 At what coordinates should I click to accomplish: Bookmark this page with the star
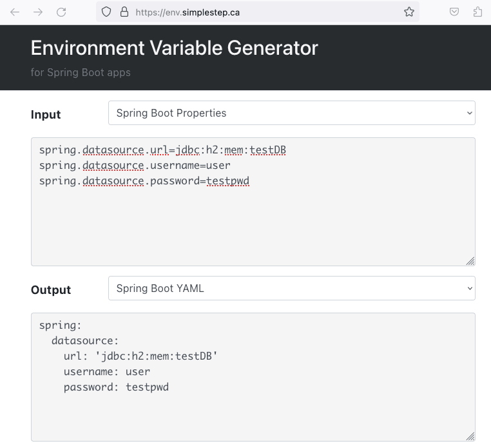pos(409,12)
